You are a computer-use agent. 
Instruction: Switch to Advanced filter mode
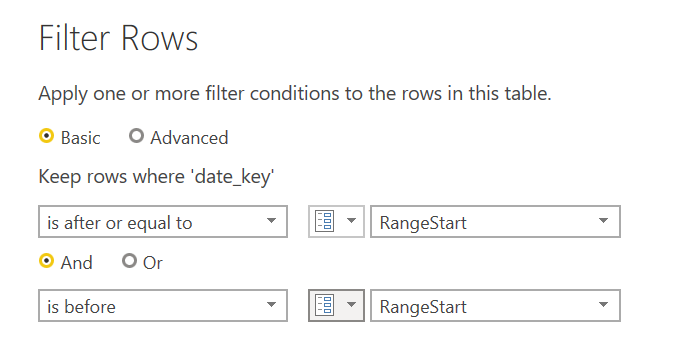point(136,136)
